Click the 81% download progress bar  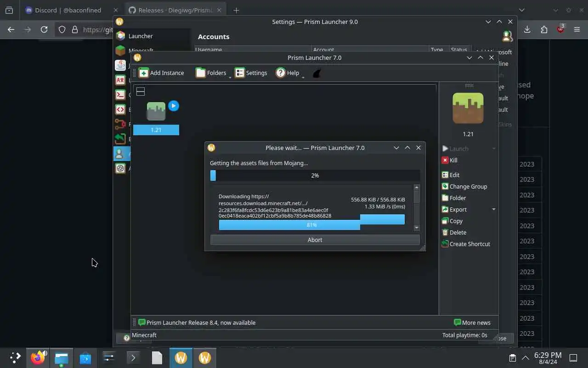point(312,225)
